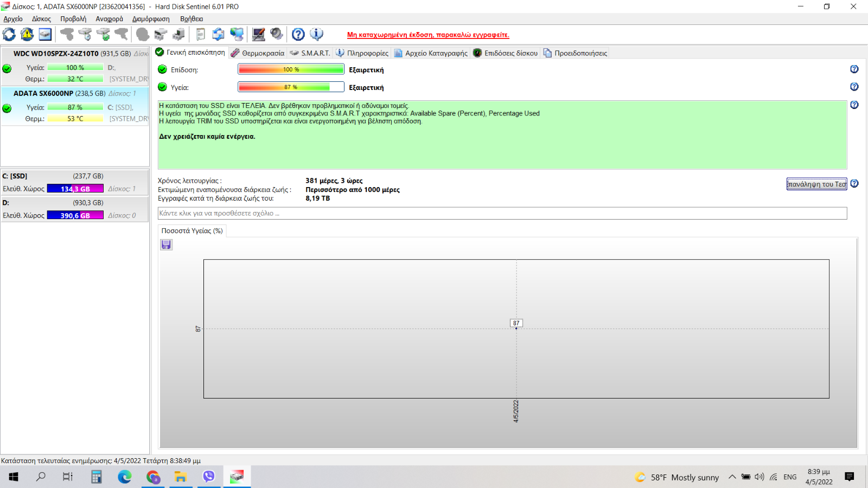Open the Αρχείο menu
Viewport: 868px width, 488px height.
[13, 19]
